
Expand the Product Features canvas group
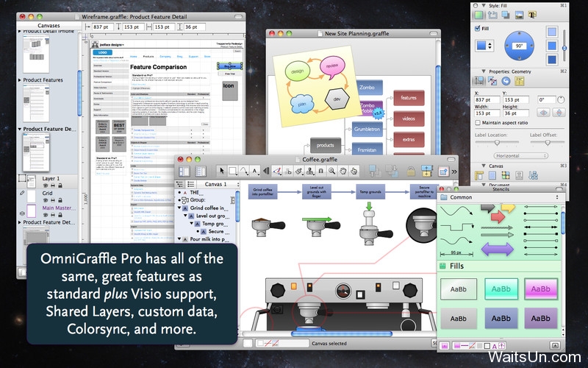pos(20,79)
